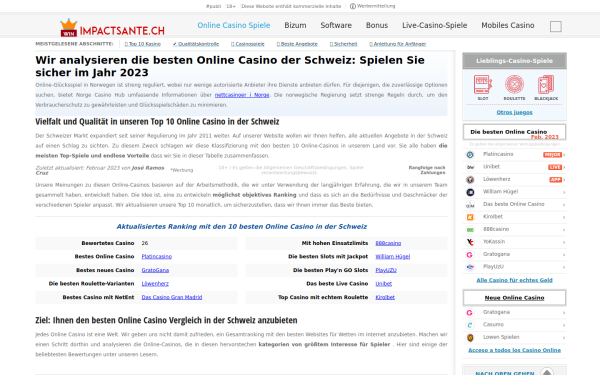Open Kirolbet link in ranking table
Image resolution: width=600 pixels, height=375 pixels.
tap(385, 297)
